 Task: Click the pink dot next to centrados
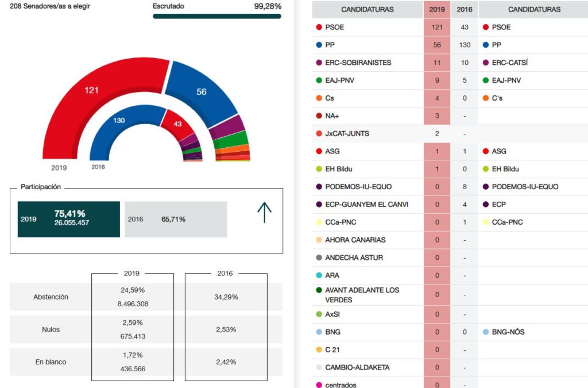pyautogui.click(x=319, y=385)
